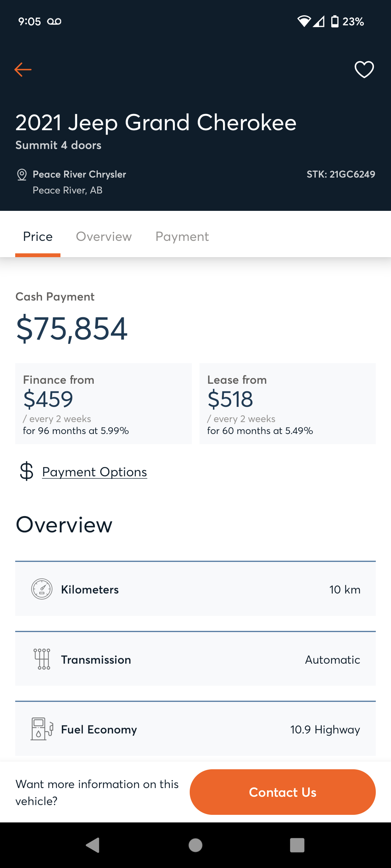
Task: Tap the dealer location pin icon
Action: click(22, 175)
